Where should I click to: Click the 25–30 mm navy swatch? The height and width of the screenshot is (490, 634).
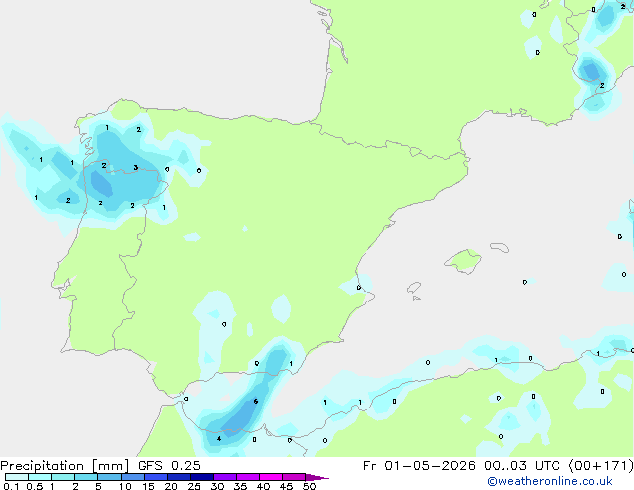201,477
